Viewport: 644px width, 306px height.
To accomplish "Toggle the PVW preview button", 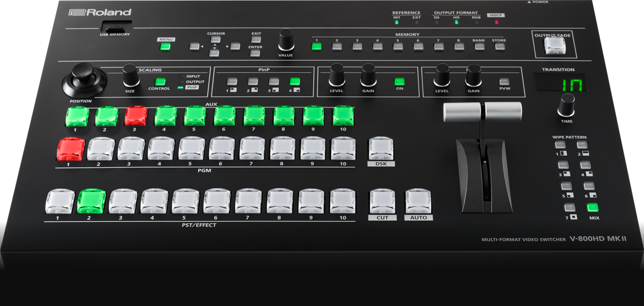I will click(504, 81).
